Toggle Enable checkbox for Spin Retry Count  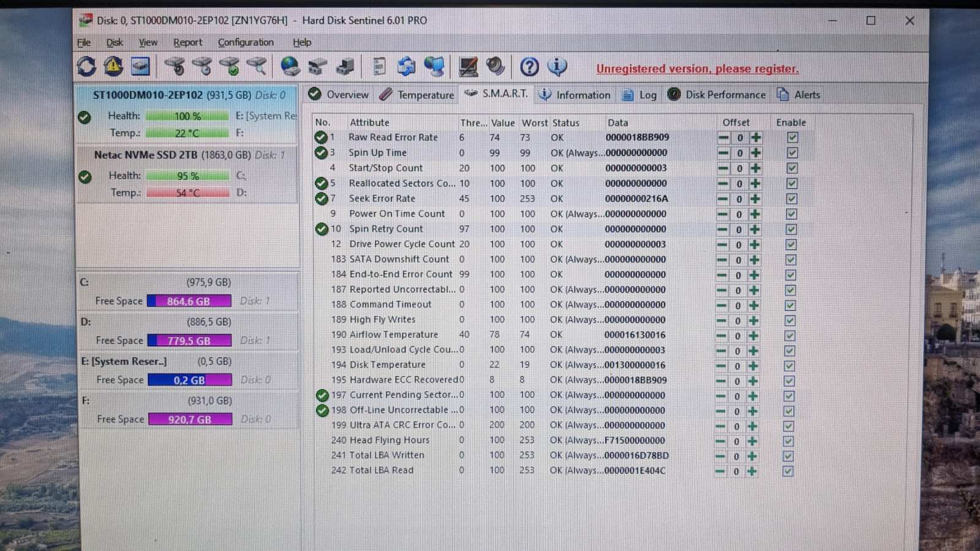(x=791, y=230)
